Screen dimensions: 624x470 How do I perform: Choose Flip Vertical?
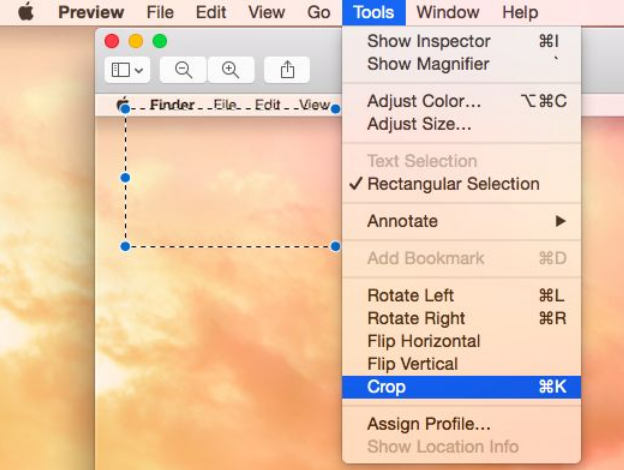(462, 364)
